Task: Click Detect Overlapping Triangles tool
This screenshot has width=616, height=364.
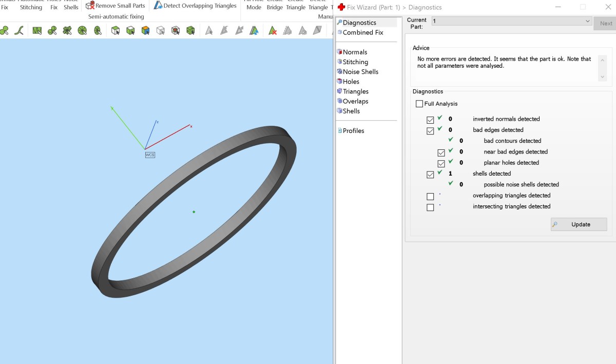Action: (195, 6)
